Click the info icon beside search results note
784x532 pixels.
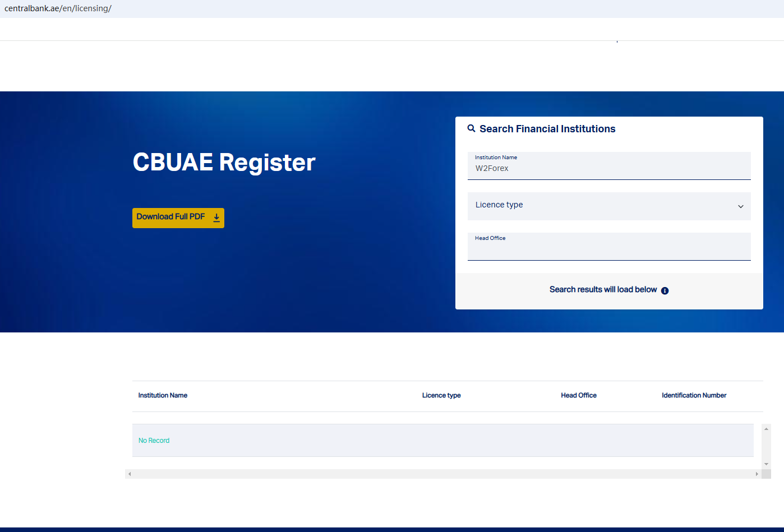point(665,290)
